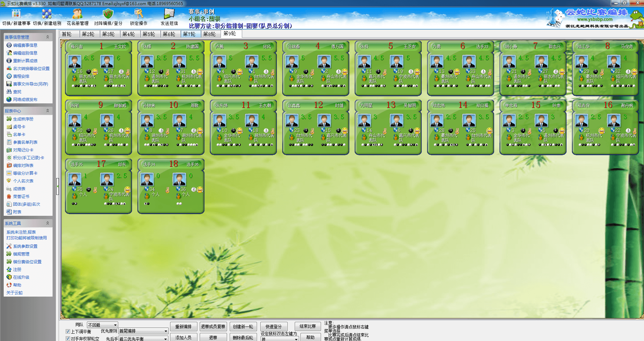Viewport: 644px width, 341px height.
Task: Open the 同队 不回避 dropdown
Action: tap(102, 325)
